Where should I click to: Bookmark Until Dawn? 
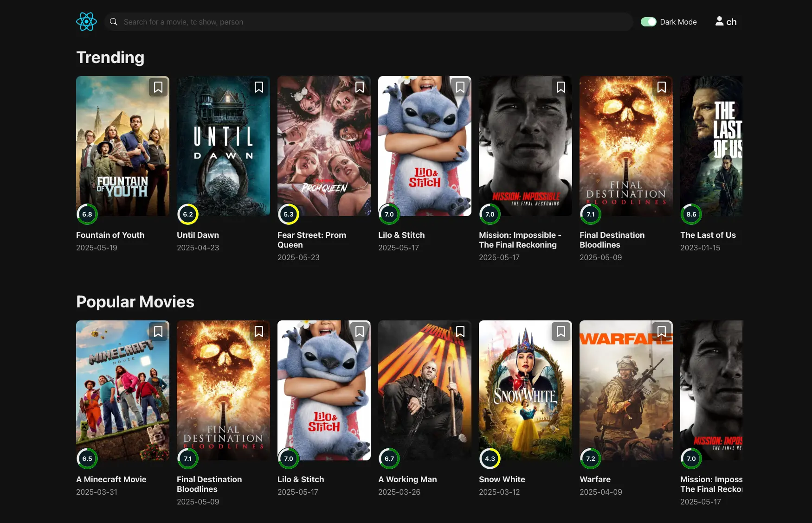coord(259,87)
